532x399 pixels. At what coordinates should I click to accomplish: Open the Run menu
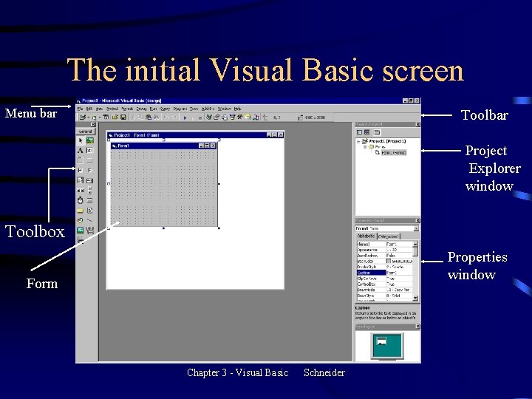[x=154, y=109]
